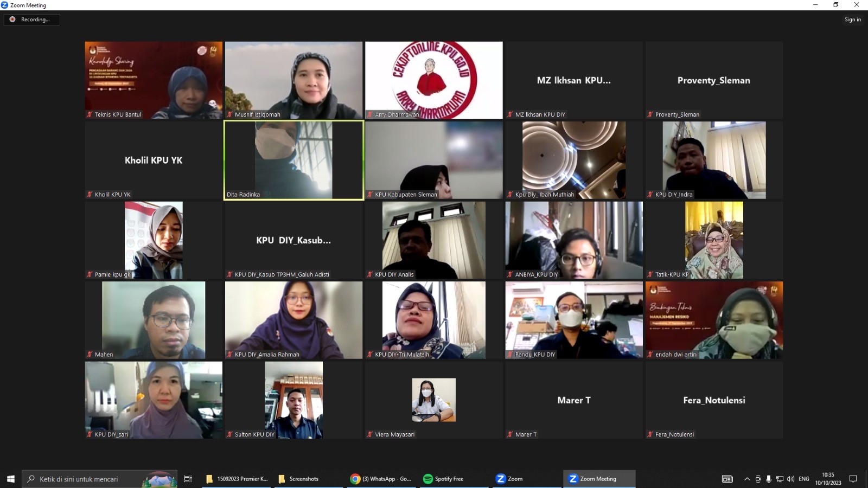Click the Sign in link
Screen dimensions: 868x488
852,20
